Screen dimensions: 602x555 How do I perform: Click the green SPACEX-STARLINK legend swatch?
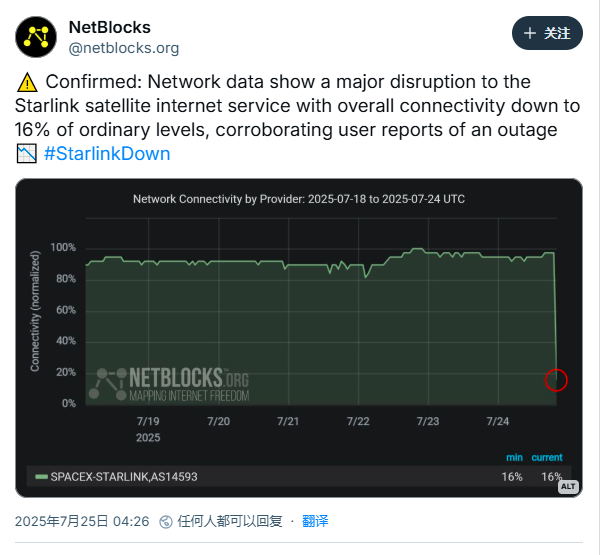click(x=41, y=477)
